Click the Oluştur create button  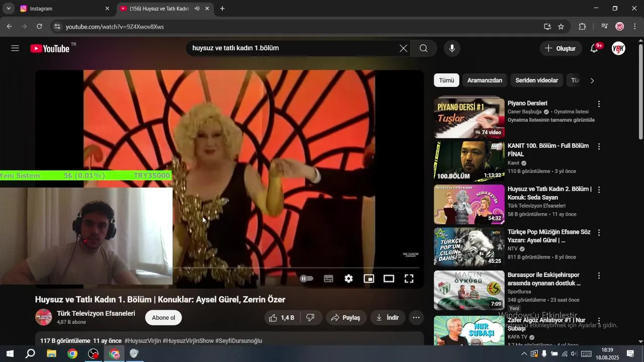tap(560, 48)
